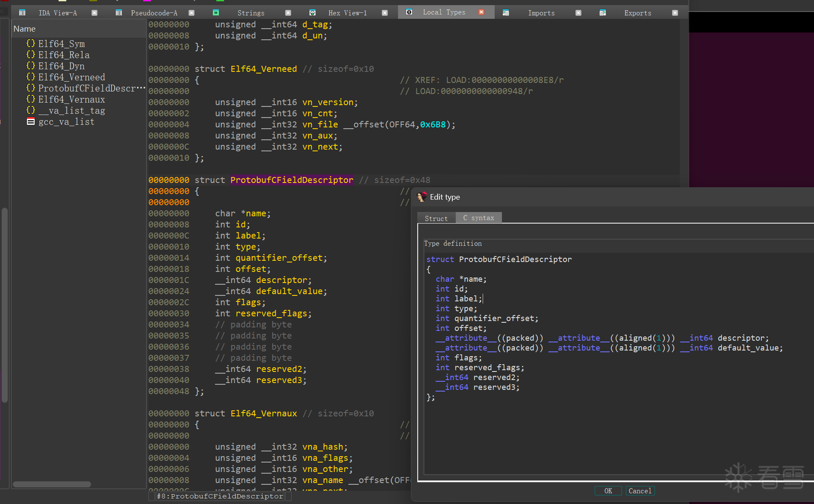Switch to the Pseudocode-A tab
Image resolution: width=814 pixels, height=504 pixels.
coord(154,13)
